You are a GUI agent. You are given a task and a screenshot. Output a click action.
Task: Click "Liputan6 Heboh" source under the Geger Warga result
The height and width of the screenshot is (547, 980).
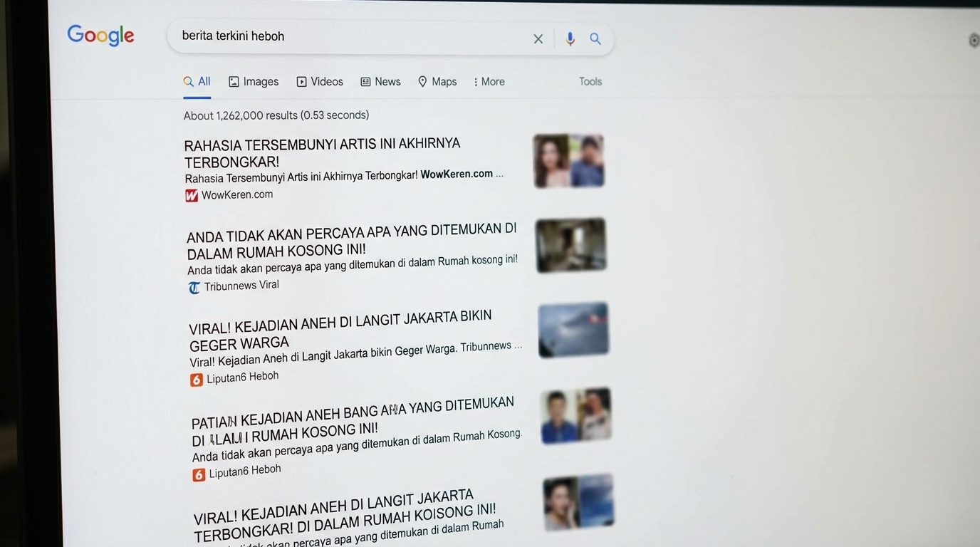tap(243, 377)
